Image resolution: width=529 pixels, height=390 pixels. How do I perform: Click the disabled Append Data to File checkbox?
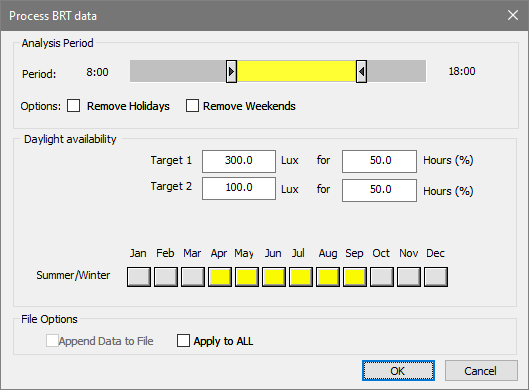pyautogui.click(x=52, y=340)
